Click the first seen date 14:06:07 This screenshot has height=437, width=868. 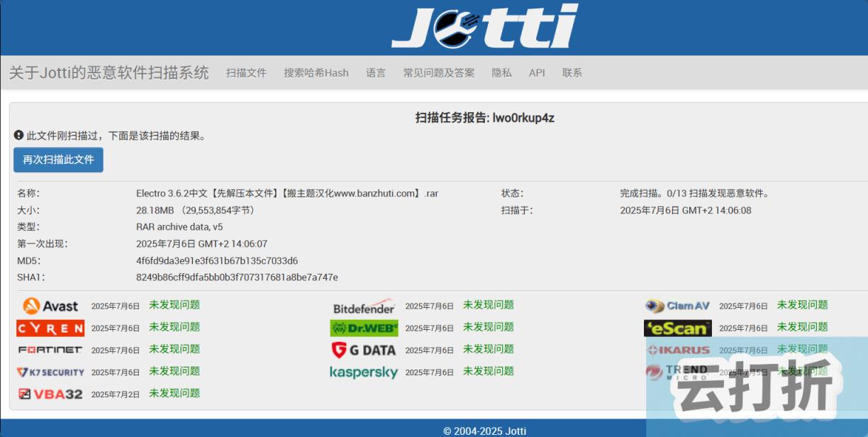click(201, 243)
